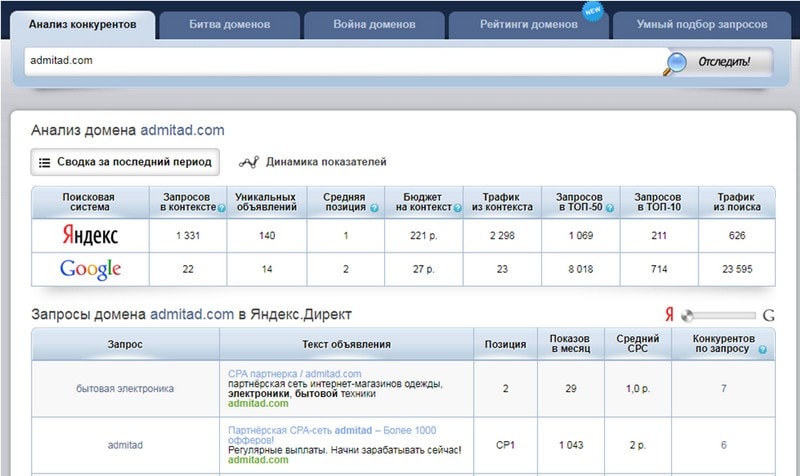The image size is (800, 476).
Task: Open ad link Партнёрская CPA-сеть admitad
Action: tap(332, 435)
